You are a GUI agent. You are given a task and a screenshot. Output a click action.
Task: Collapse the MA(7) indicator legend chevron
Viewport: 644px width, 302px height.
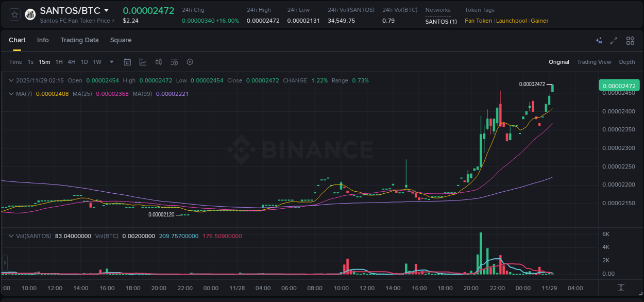point(11,94)
